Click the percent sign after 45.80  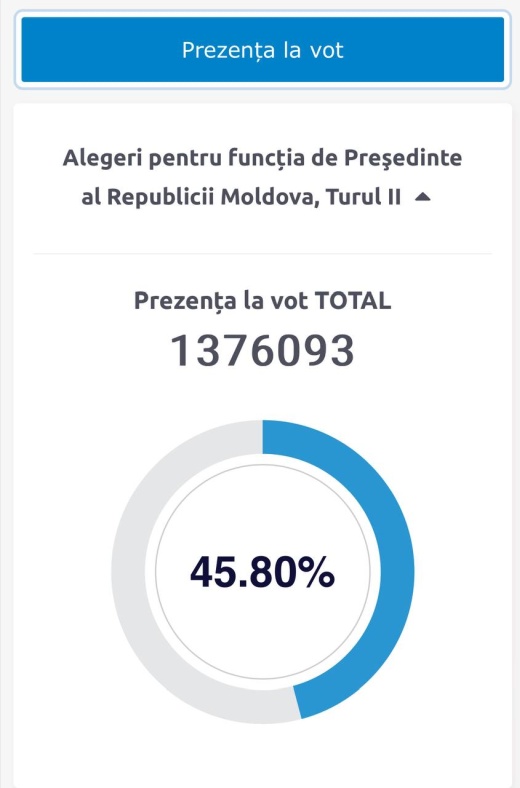pyautogui.click(x=317, y=572)
